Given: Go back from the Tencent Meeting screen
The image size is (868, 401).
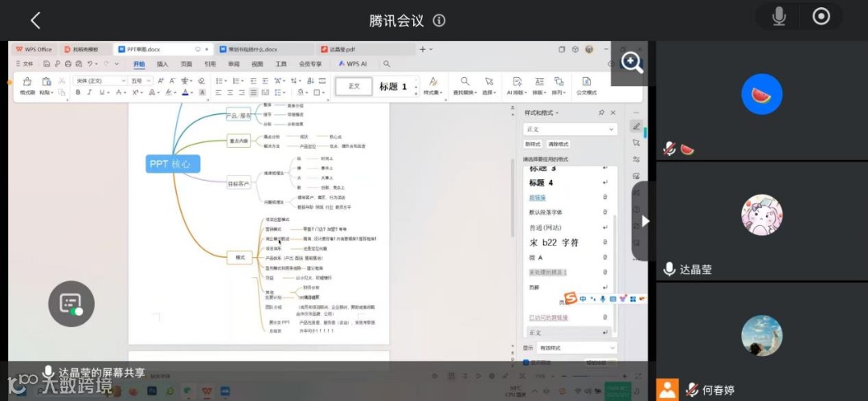Looking at the screenshot, I should click(35, 21).
